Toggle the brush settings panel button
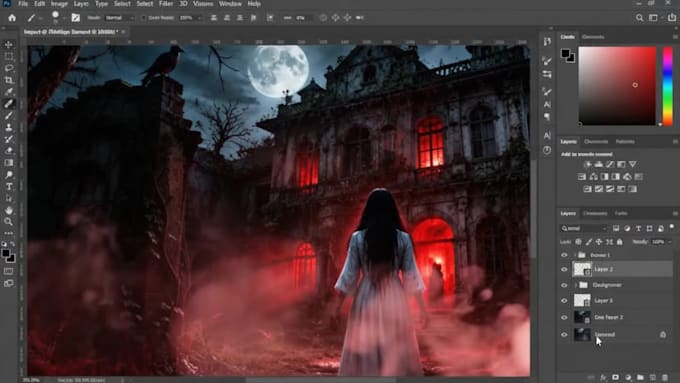 75,18
